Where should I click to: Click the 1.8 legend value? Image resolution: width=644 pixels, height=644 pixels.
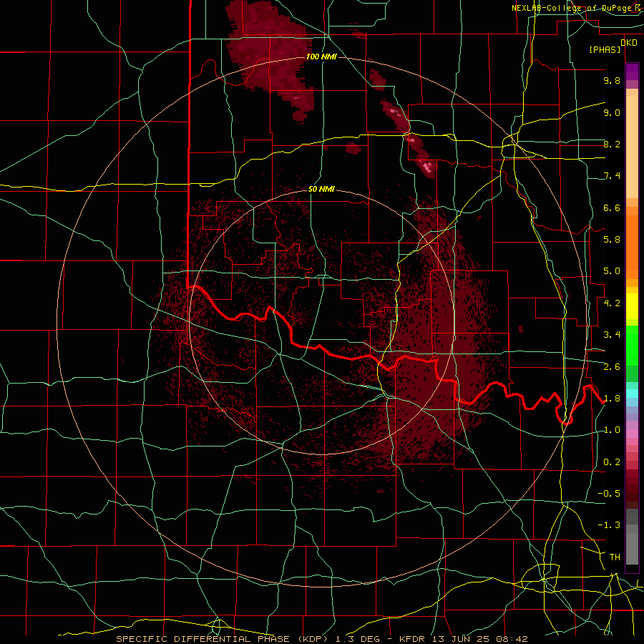(612, 399)
